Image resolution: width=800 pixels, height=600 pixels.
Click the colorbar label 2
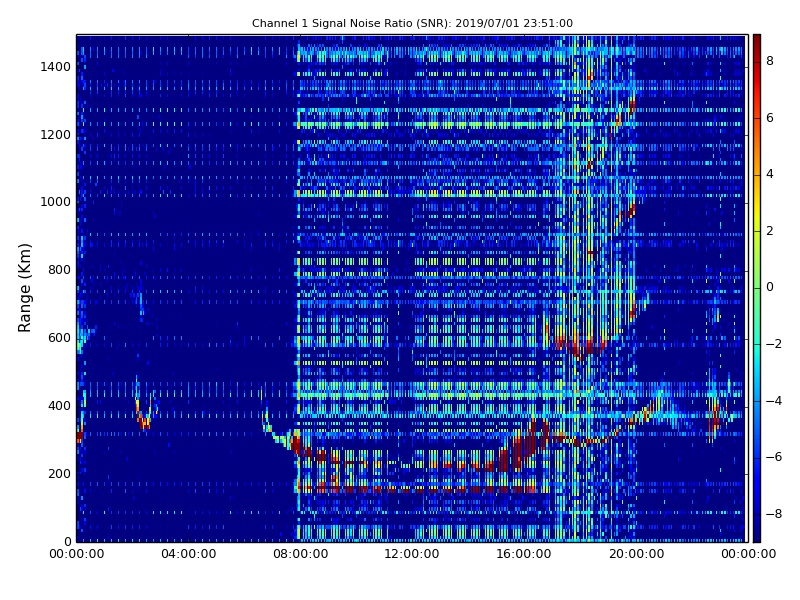coord(770,231)
